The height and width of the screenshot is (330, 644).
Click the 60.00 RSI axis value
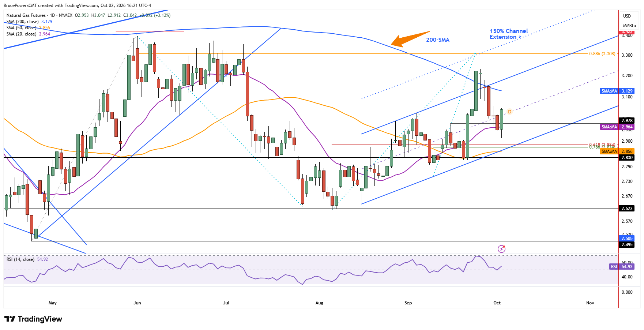(x=627, y=263)
